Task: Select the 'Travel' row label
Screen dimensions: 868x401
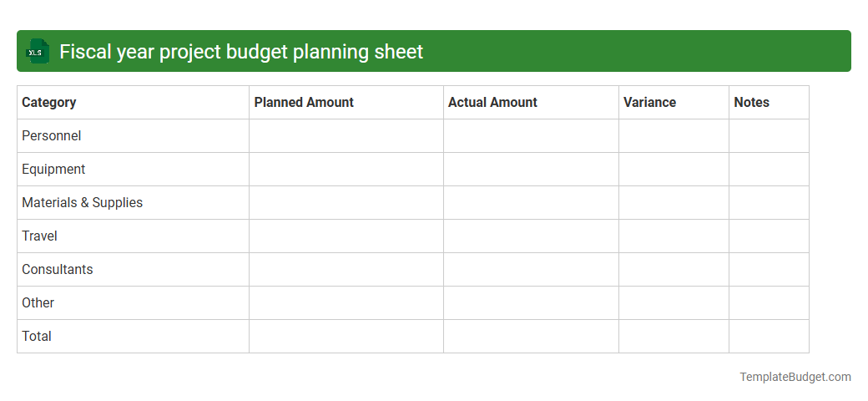Action: 39,236
